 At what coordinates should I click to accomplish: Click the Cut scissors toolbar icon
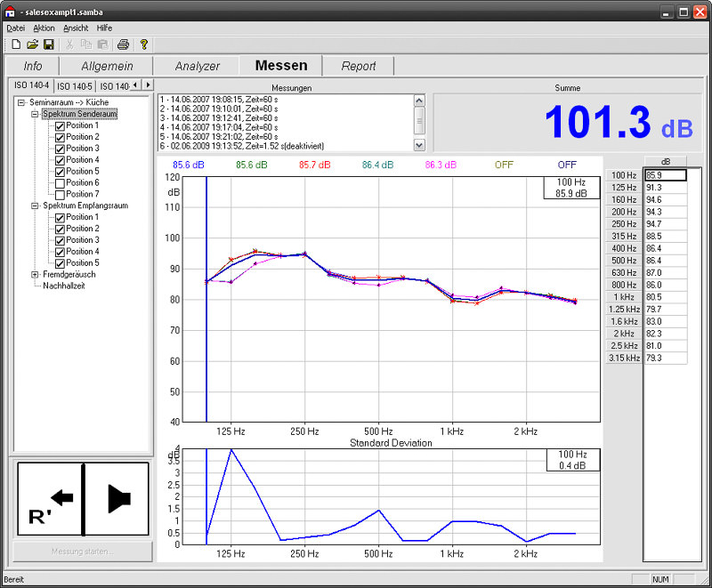pyautogui.click(x=69, y=44)
